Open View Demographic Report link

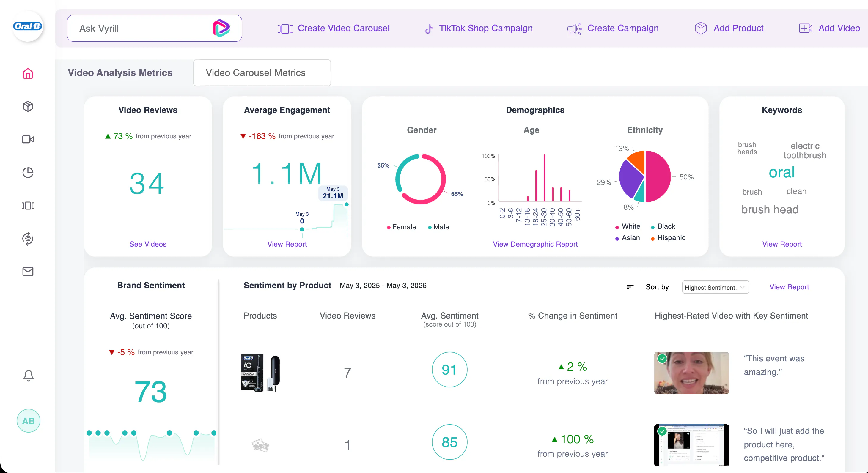535,244
